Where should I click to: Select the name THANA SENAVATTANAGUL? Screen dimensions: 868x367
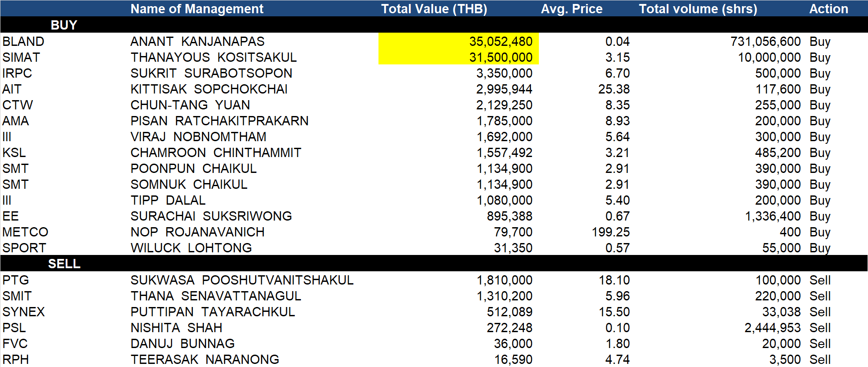(216, 296)
